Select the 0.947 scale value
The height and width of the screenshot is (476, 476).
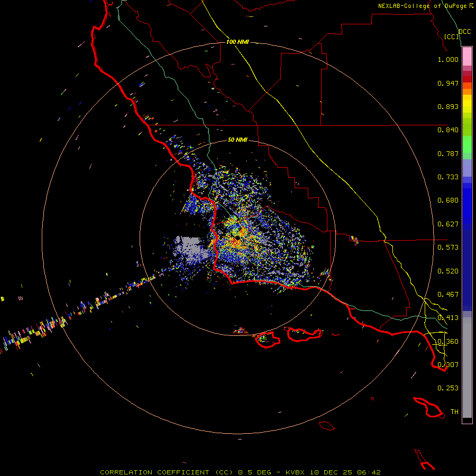coord(448,83)
